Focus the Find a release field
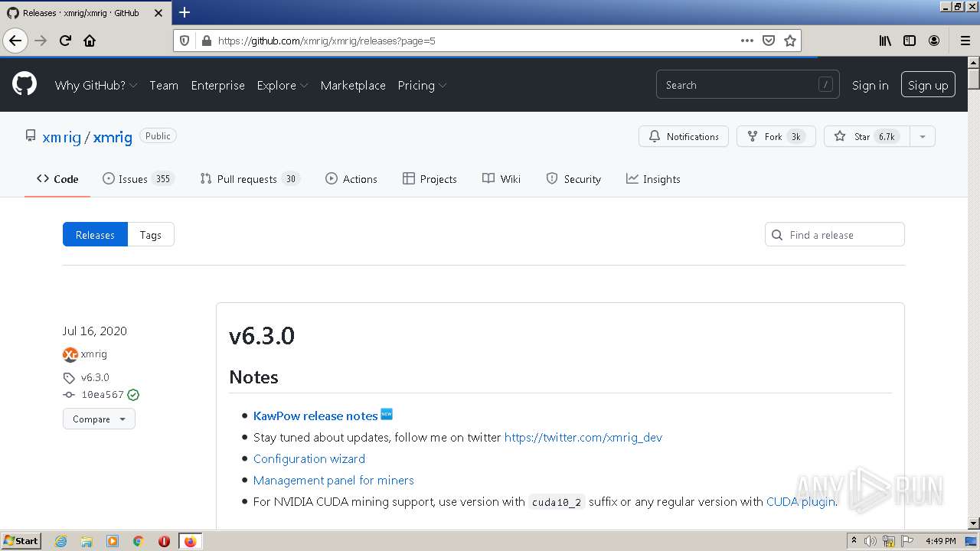980x551 pixels. (835, 235)
